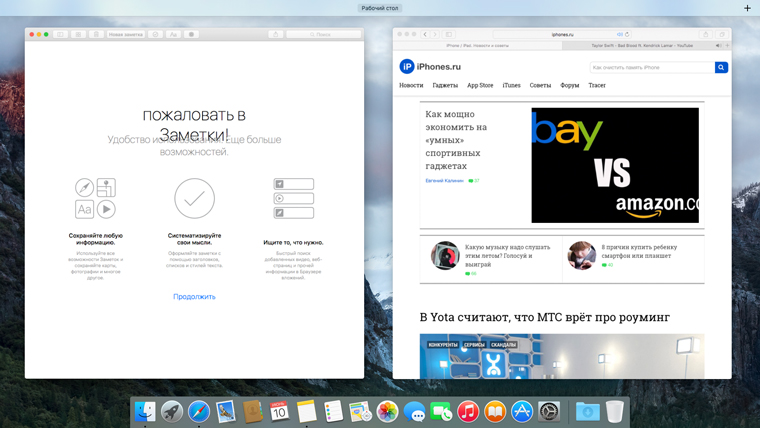Viewport: 760px width, 428px height.
Task: Open Safari from the Dock
Action: [x=199, y=412]
